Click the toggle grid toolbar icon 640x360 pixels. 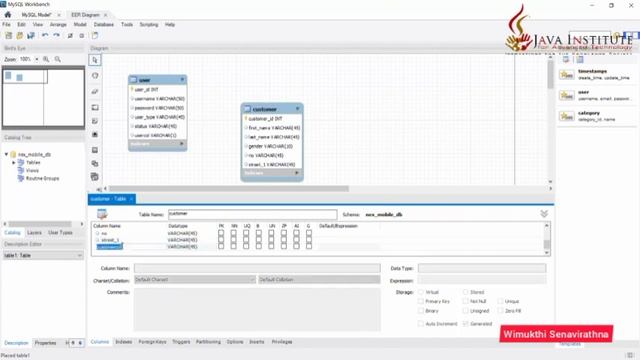coord(70,36)
